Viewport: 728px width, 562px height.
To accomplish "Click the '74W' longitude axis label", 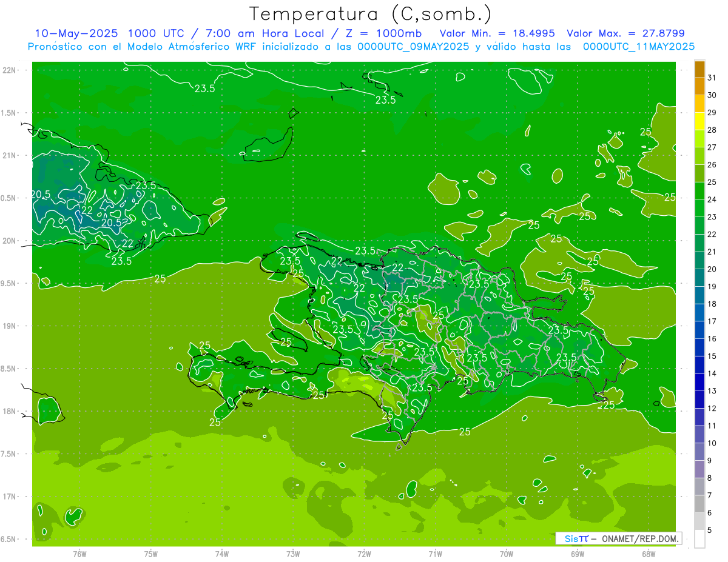I will click(222, 554).
